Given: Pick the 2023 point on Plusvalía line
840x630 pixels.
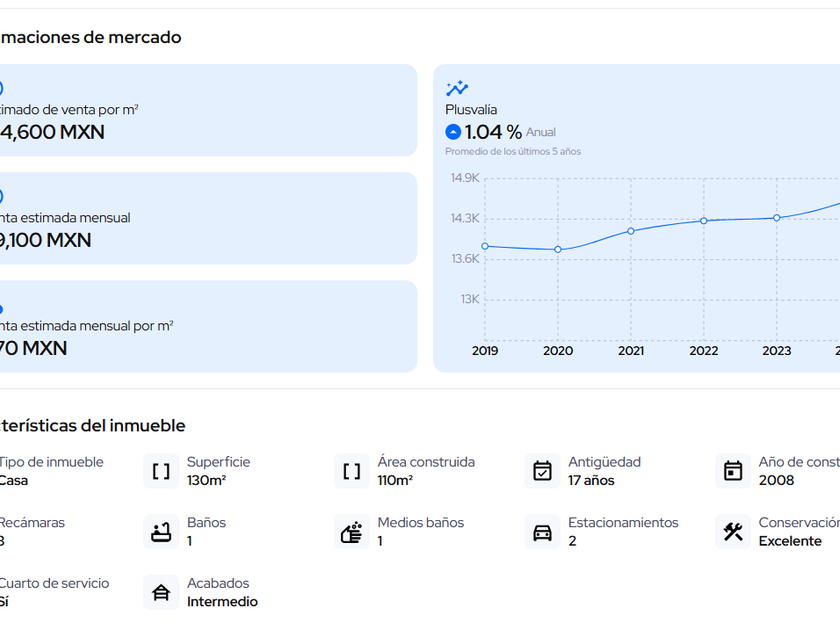Looking at the screenshot, I should [x=777, y=218].
